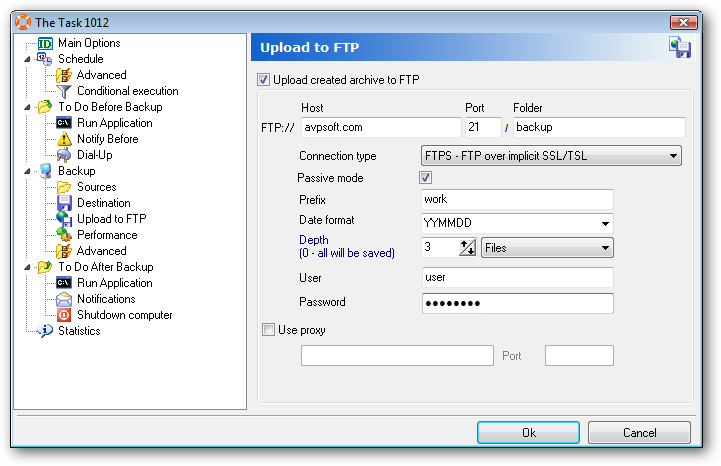
Task: Click the Shutdown computer power icon
Action: tap(64, 315)
